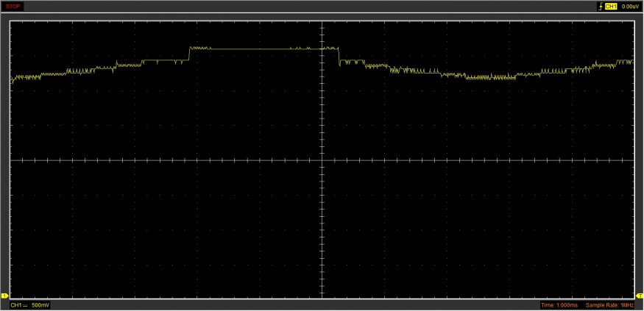Click the CH1 500mV vertical scale readout
The width and height of the screenshot is (644, 311).
pos(30,306)
